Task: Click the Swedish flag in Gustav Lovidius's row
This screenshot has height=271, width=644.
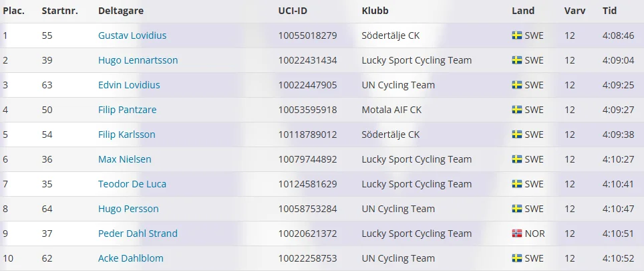Action: pyautogui.click(x=516, y=35)
